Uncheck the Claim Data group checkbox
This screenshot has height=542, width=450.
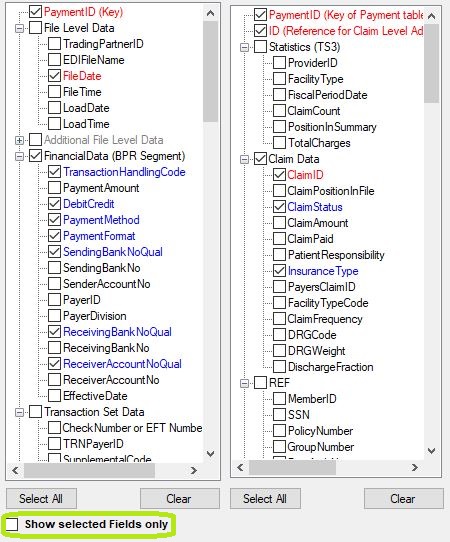click(x=260, y=159)
